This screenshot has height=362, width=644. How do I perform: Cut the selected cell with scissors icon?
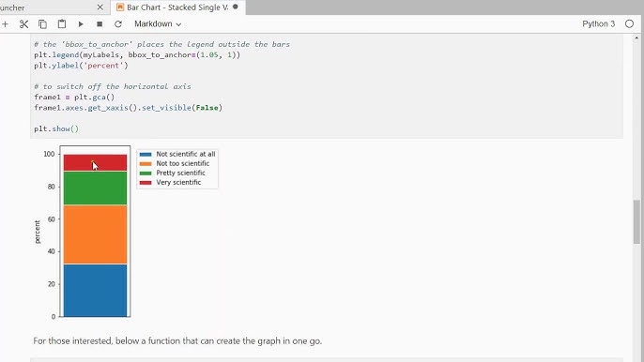tap(23, 24)
